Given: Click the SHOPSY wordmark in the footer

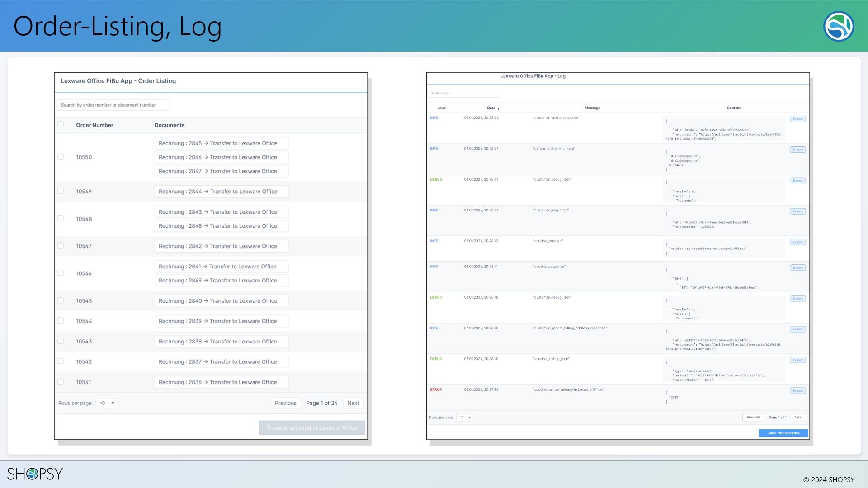Looking at the screenshot, I should pos(35,474).
